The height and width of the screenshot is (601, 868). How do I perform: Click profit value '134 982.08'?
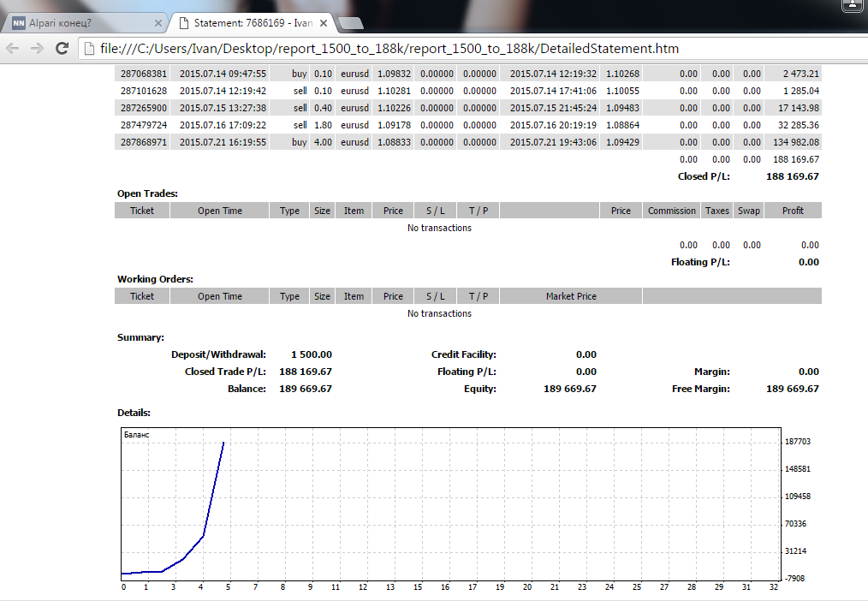[796, 142]
